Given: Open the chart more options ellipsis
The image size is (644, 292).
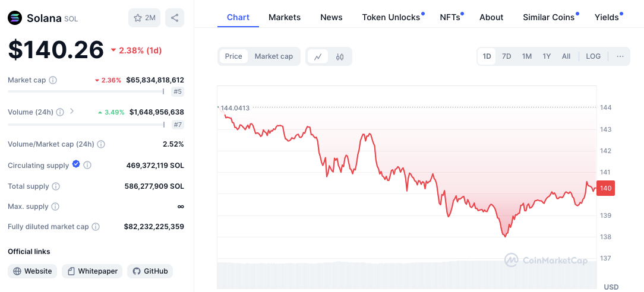Looking at the screenshot, I should (x=620, y=56).
